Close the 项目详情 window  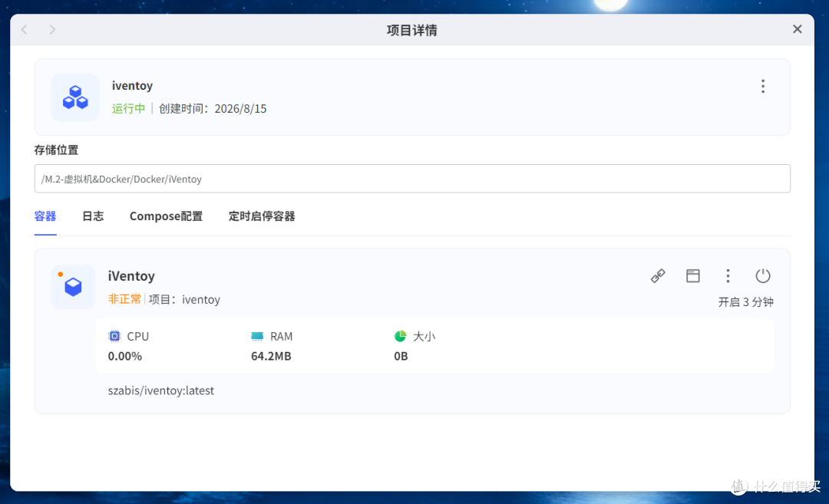(x=798, y=29)
